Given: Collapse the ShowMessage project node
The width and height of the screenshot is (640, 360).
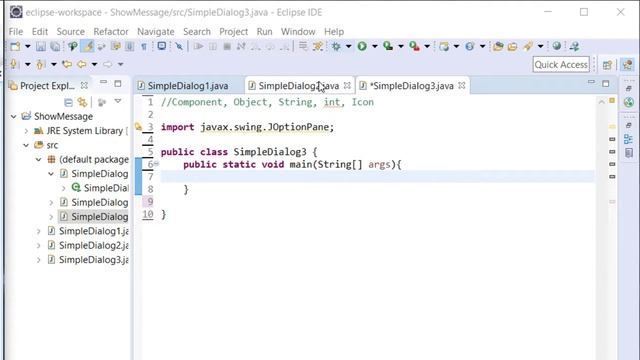Looking at the screenshot, I should (13, 116).
